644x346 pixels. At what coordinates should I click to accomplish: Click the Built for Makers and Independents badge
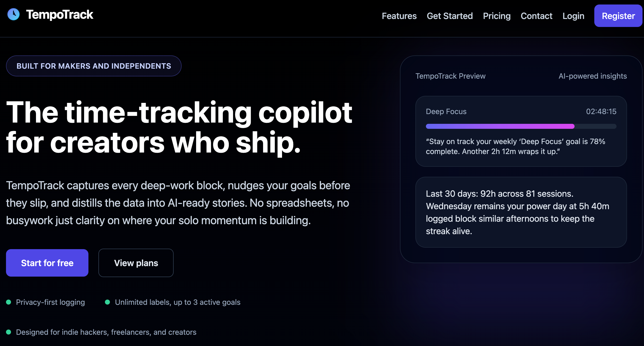click(x=94, y=66)
